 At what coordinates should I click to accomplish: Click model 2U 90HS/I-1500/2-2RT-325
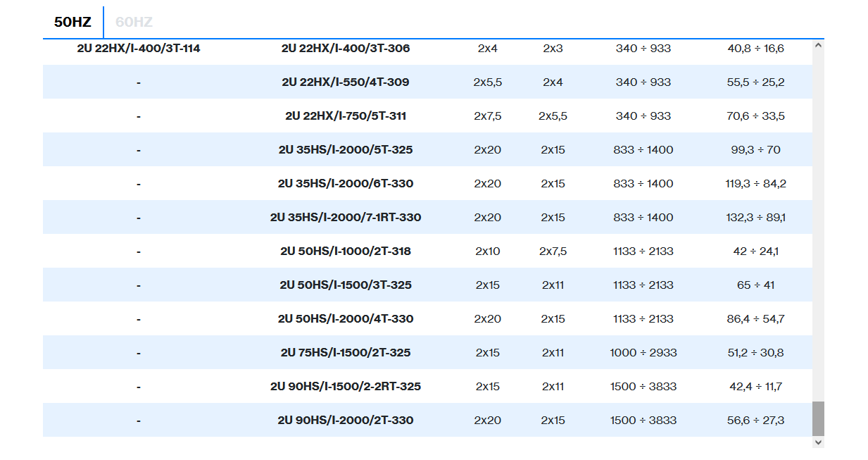[346, 387]
